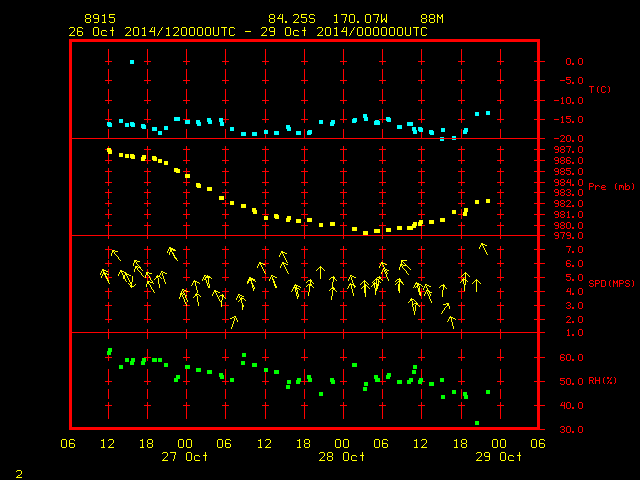Select the 29 Oct date label
Viewport: 640px width, 480px height.
tap(498, 457)
